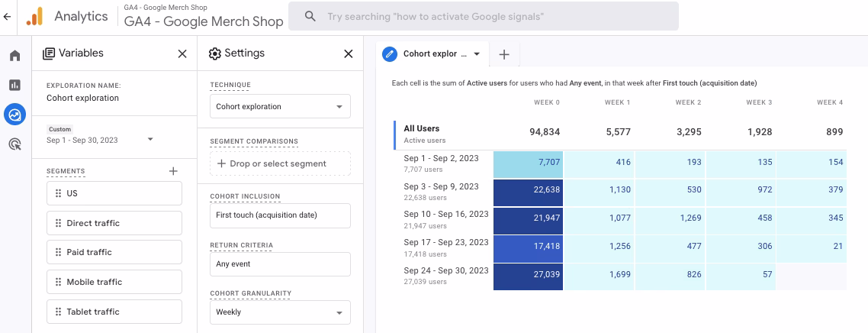Open the Explore icon in the sidebar
Screen dimensions: 868x333
(x=15, y=115)
